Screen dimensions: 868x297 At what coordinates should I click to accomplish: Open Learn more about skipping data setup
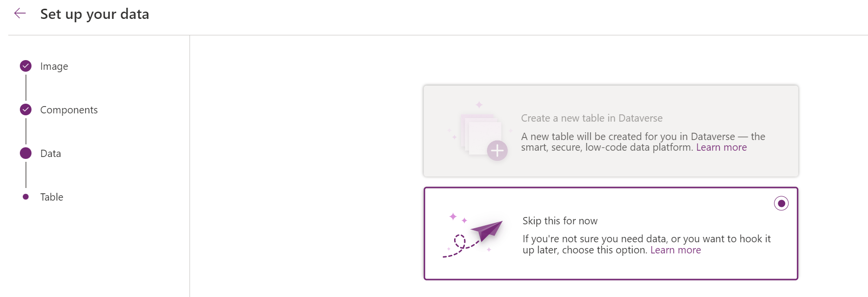676,250
